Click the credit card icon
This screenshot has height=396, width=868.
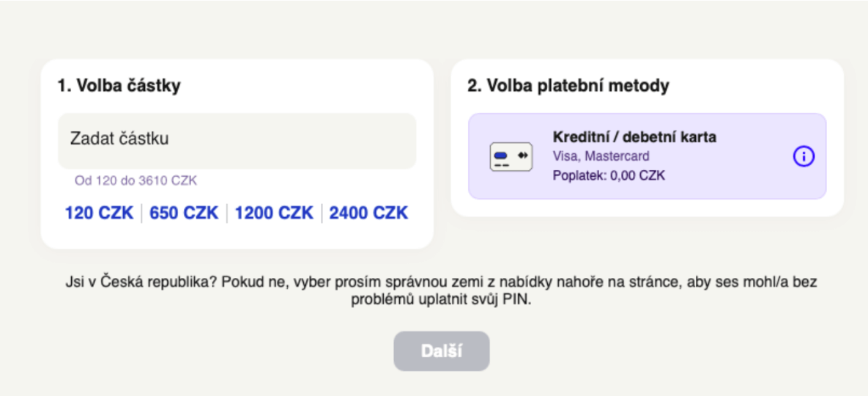510,156
